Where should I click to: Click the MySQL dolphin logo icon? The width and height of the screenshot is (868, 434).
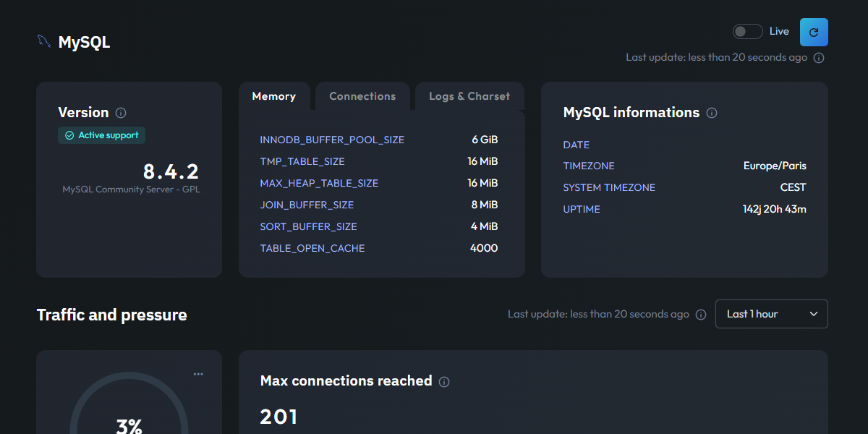click(x=44, y=41)
